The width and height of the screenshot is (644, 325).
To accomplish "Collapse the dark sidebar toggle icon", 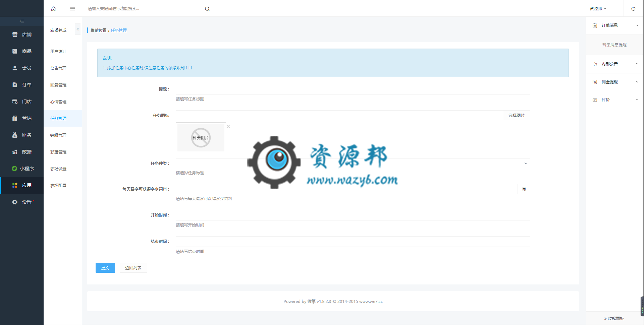I will [x=22, y=21].
